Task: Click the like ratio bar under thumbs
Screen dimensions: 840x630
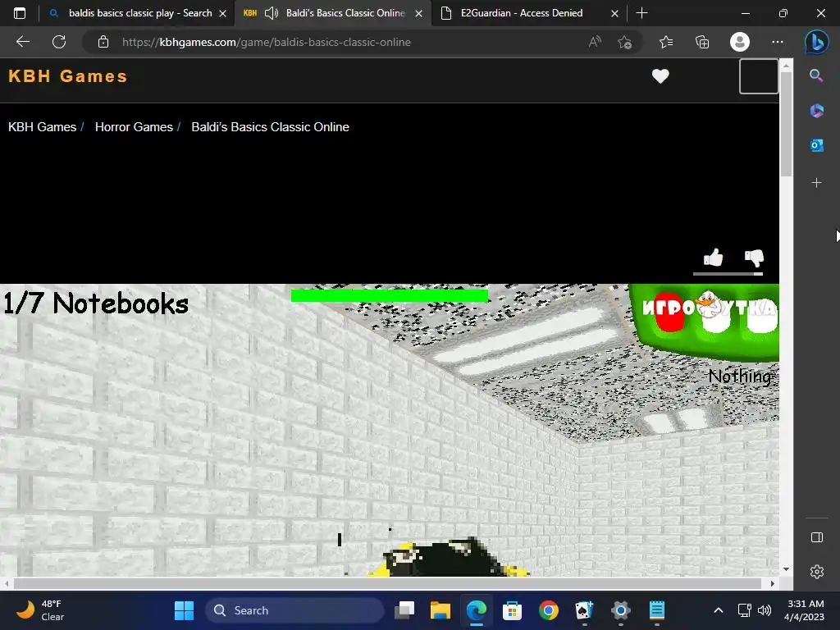Action: 728,274
